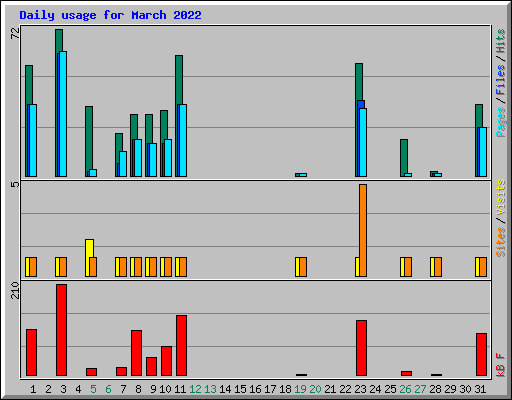Image resolution: width=512 pixels, height=400 pixels.
Task: Select weekend day "12" on the date axis
Action: (x=195, y=389)
